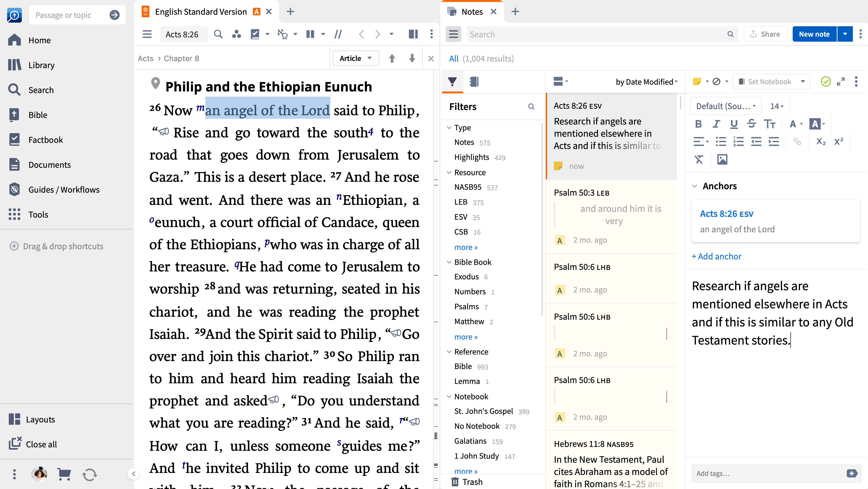Click the Add anchor link
868x489 pixels.
pyautogui.click(x=716, y=256)
